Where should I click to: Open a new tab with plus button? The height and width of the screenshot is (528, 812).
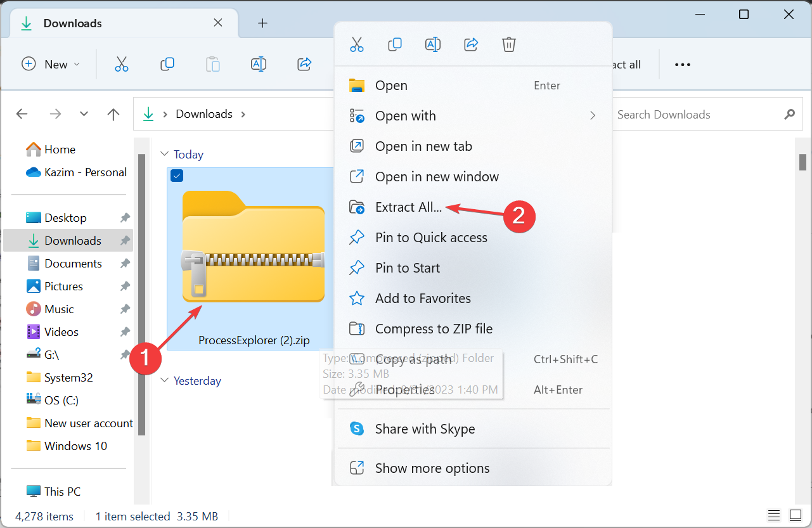262,23
